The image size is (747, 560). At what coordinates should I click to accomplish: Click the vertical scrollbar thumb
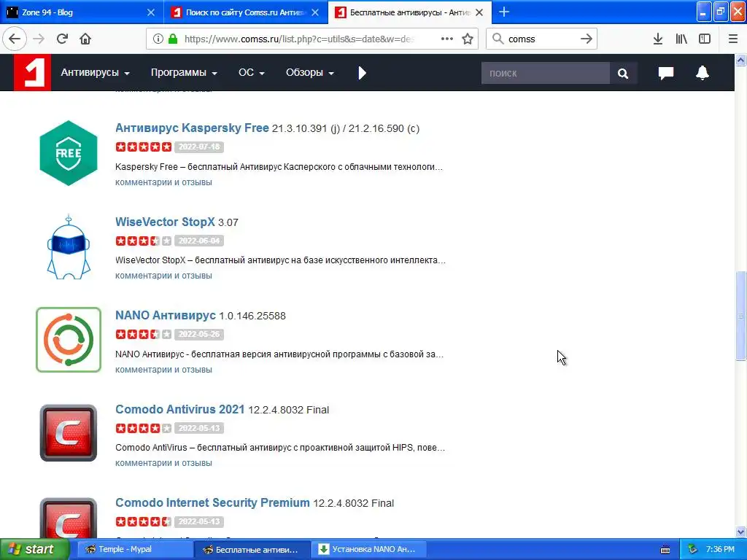click(x=741, y=316)
